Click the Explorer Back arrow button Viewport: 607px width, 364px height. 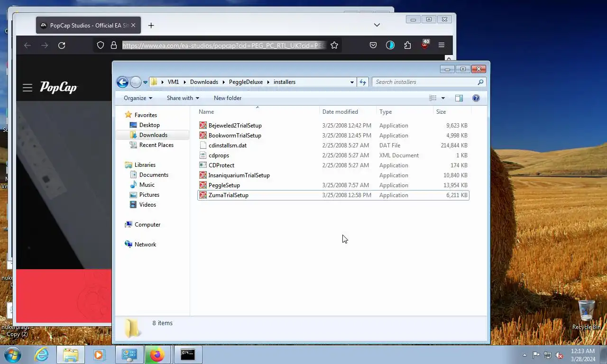click(x=122, y=82)
